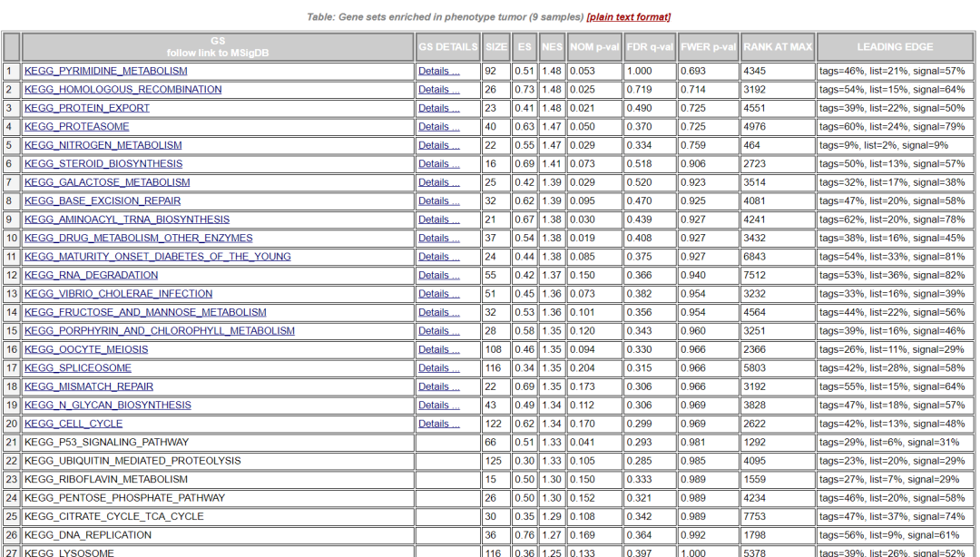The image size is (980, 557).
Task: Open KEGG_MISMATCH_REPAIR gene set link
Action: coord(89,387)
